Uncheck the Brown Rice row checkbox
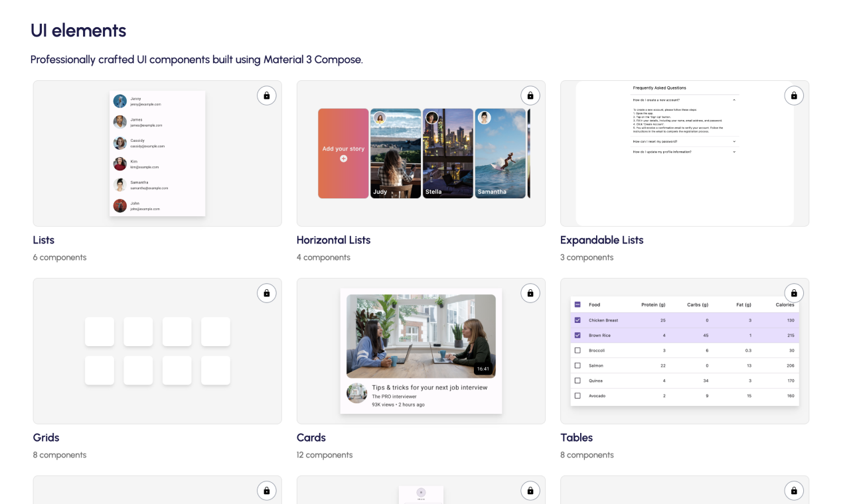 (x=577, y=335)
